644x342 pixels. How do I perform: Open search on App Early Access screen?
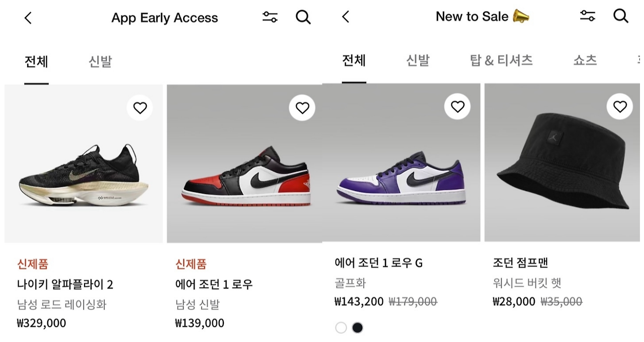(x=303, y=17)
